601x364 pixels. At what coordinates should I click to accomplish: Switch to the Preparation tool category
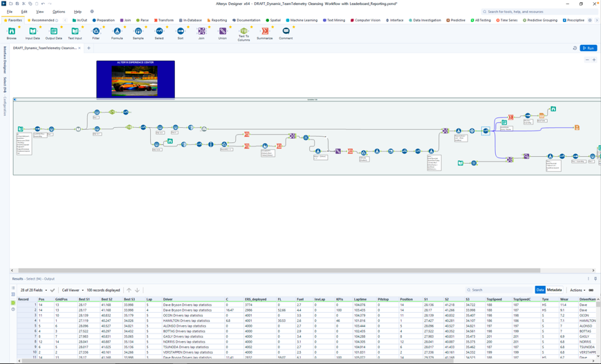tap(104, 20)
